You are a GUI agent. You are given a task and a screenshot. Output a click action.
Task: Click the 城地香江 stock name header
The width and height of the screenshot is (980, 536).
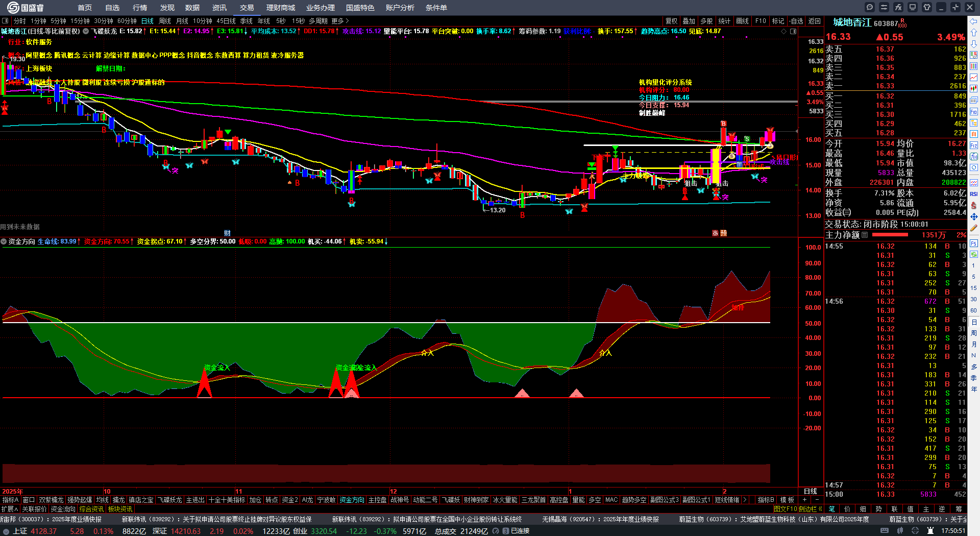pyautogui.click(x=852, y=22)
